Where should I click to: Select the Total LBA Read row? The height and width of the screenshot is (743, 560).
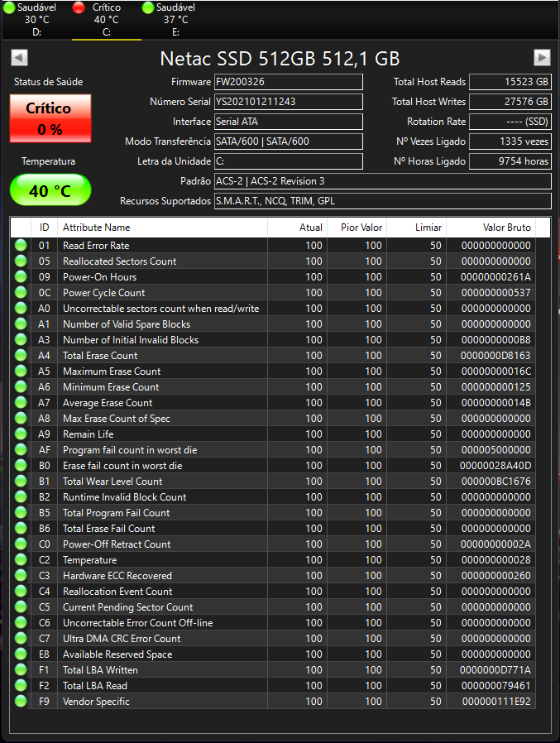coord(273,686)
